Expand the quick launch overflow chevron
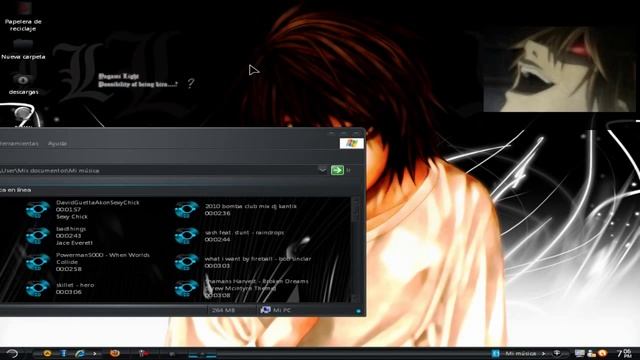The width and height of the screenshot is (640, 360). pyautogui.click(x=95, y=353)
